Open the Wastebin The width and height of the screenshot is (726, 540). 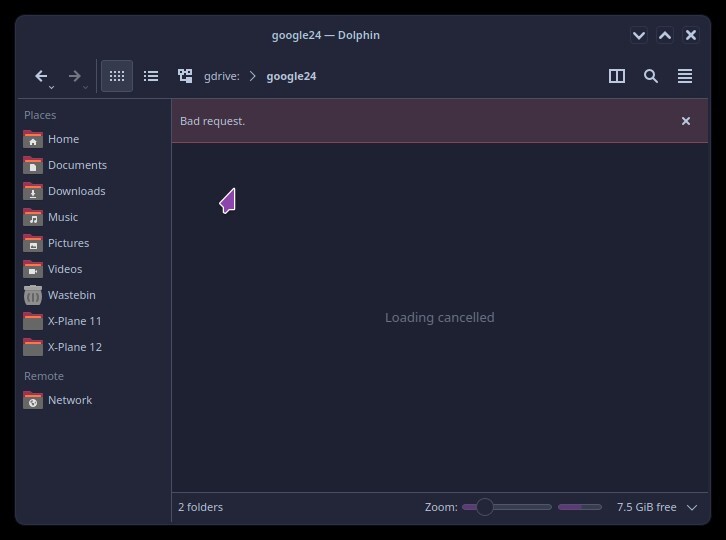click(x=71, y=295)
